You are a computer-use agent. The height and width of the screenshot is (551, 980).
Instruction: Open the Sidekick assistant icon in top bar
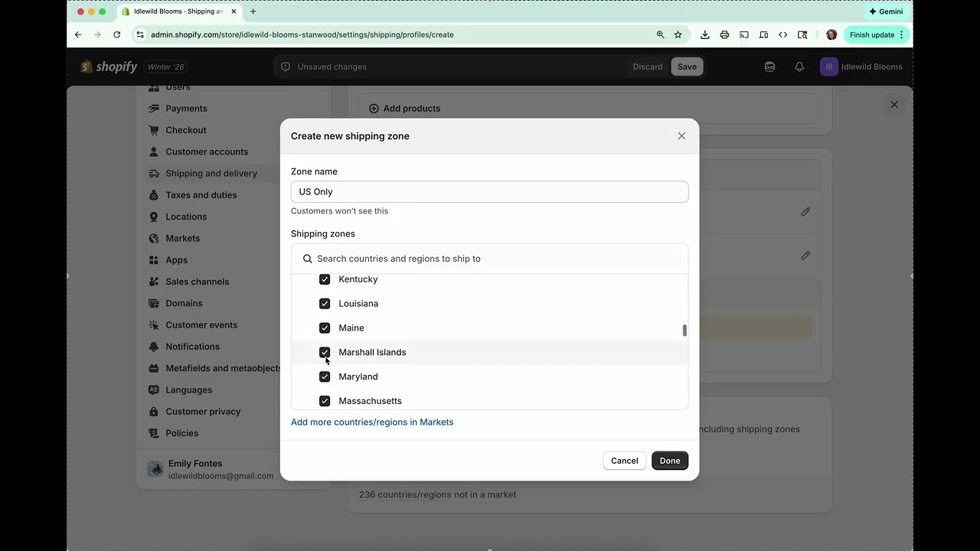point(769,67)
